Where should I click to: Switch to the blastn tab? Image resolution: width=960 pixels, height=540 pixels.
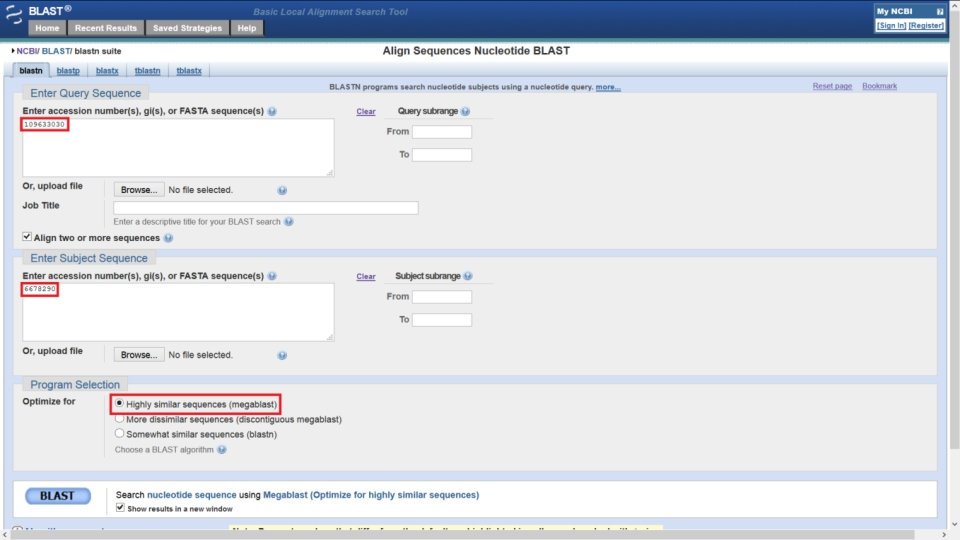(31, 71)
